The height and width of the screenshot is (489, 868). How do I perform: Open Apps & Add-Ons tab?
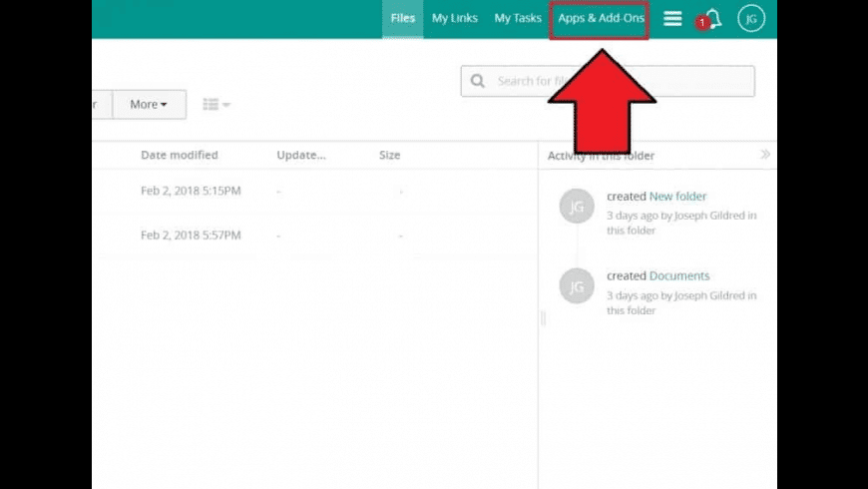click(x=600, y=19)
